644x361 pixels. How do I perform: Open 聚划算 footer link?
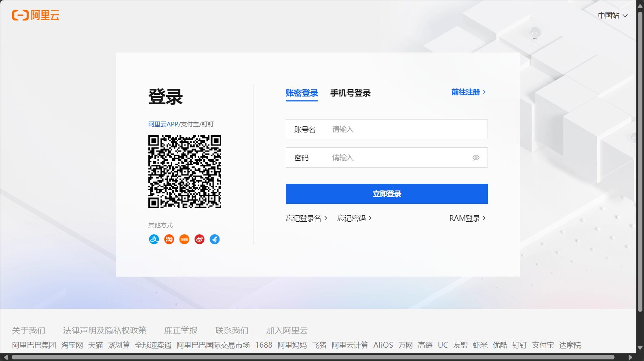click(x=119, y=345)
